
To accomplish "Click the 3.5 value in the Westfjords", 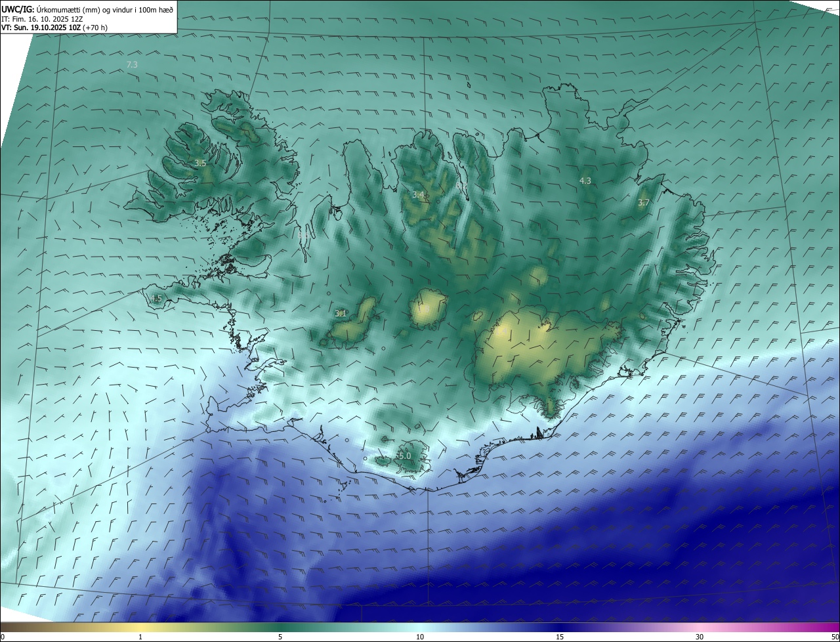I will 201,163.
